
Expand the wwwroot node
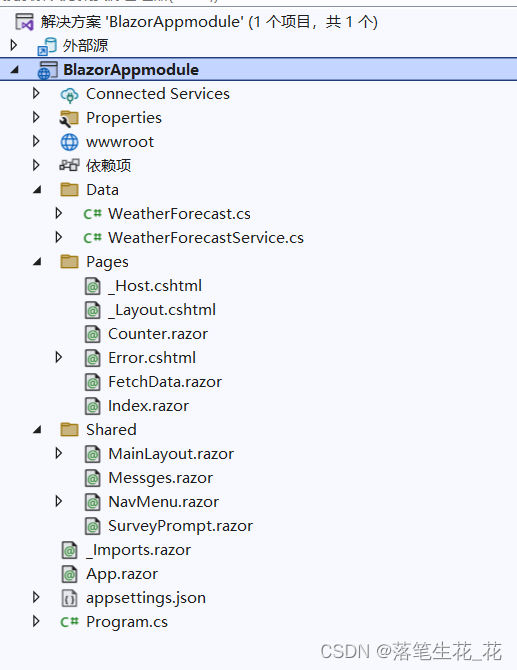click(36, 141)
